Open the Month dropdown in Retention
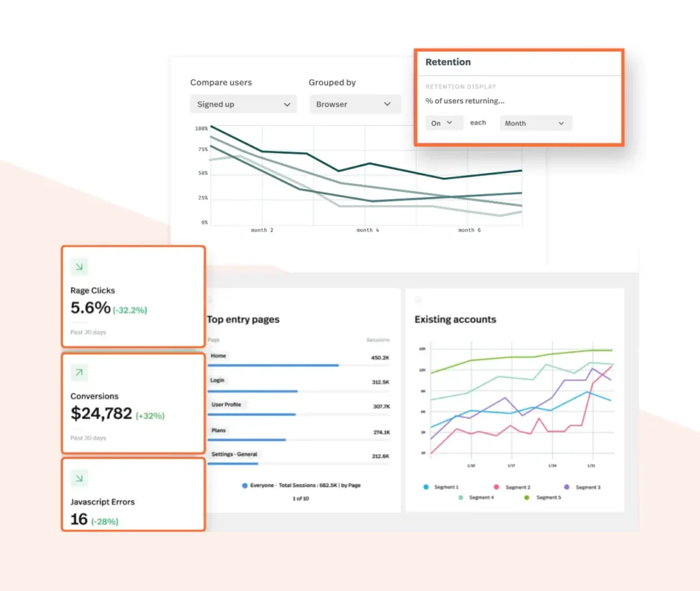700x591 pixels. point(536,123)
